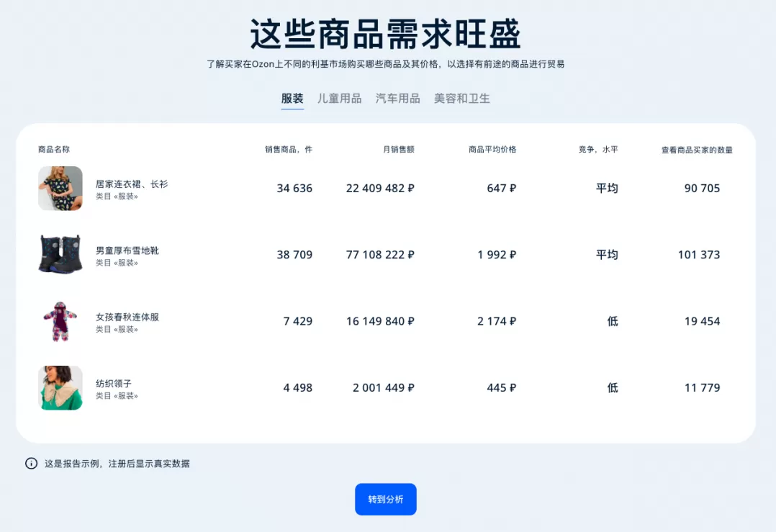Click buyer count 11 779

(702, 387)
